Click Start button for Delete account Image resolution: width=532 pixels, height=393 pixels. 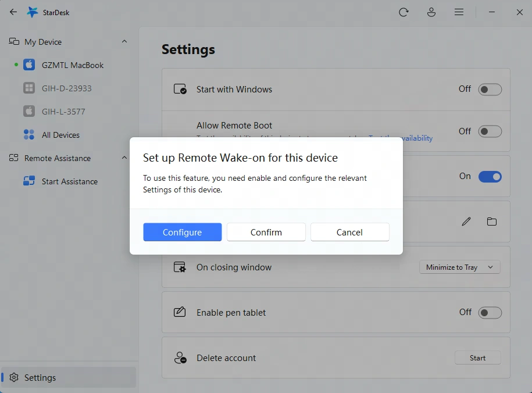(x=478, y=358)
